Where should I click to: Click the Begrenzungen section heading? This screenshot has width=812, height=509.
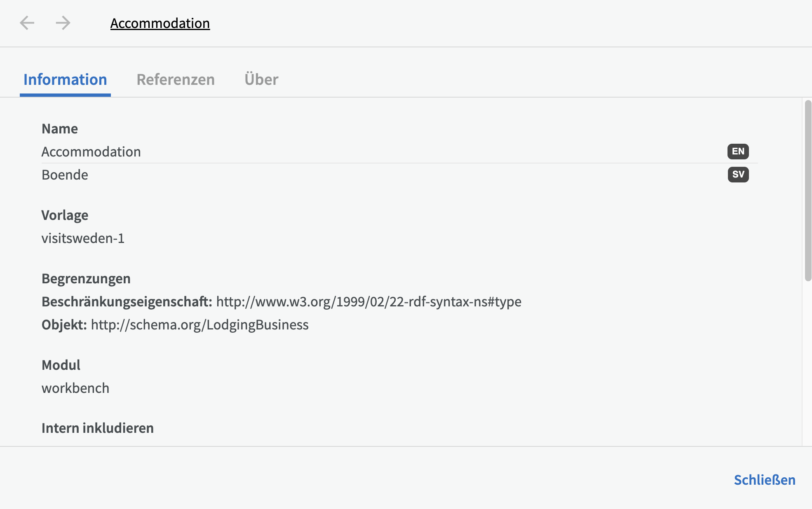click(86, 279)
